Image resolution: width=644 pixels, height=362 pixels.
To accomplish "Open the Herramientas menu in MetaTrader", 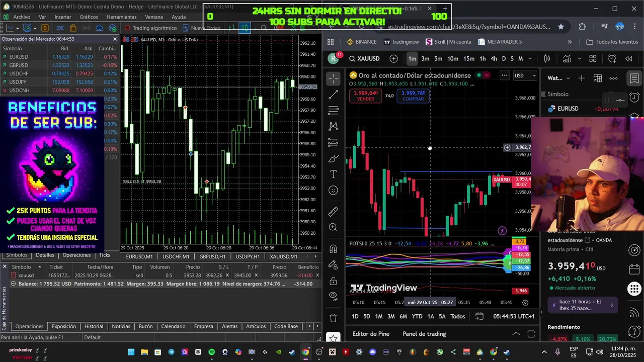I will 121,17.
